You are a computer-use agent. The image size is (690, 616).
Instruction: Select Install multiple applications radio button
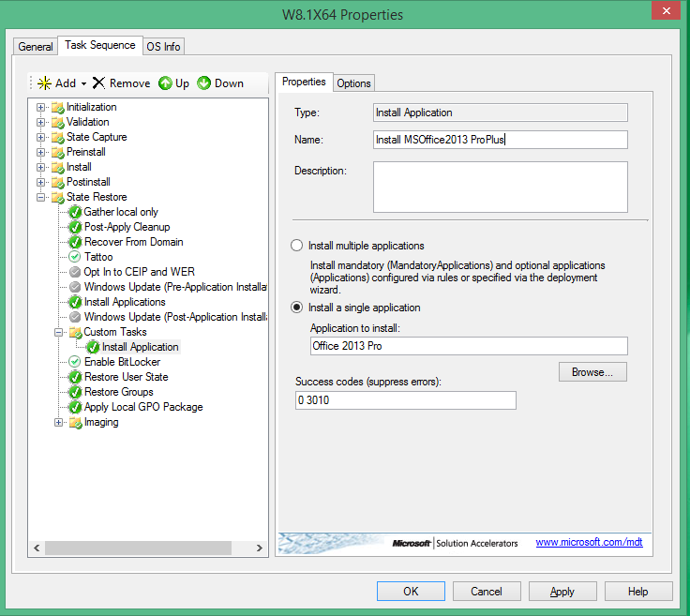[x=297, y=246]
